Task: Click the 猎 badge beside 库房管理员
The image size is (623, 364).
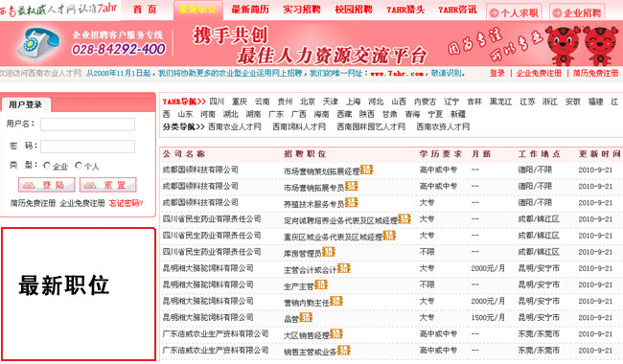Action: [329, 252]
